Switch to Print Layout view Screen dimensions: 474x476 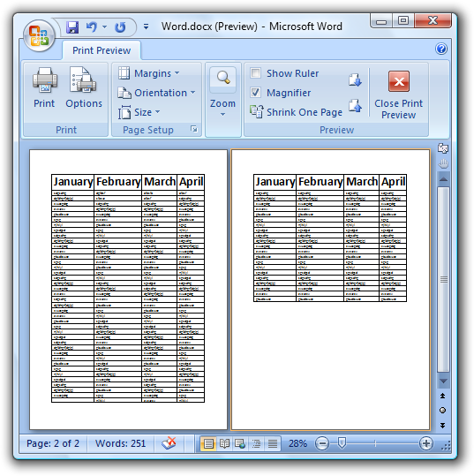point(208,444)
